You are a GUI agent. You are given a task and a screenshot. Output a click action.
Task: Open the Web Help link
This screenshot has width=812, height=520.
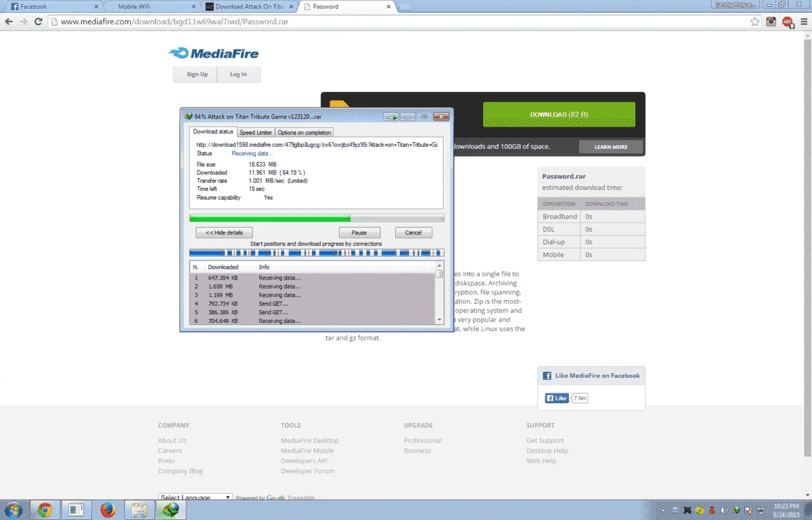click(541, 460)
